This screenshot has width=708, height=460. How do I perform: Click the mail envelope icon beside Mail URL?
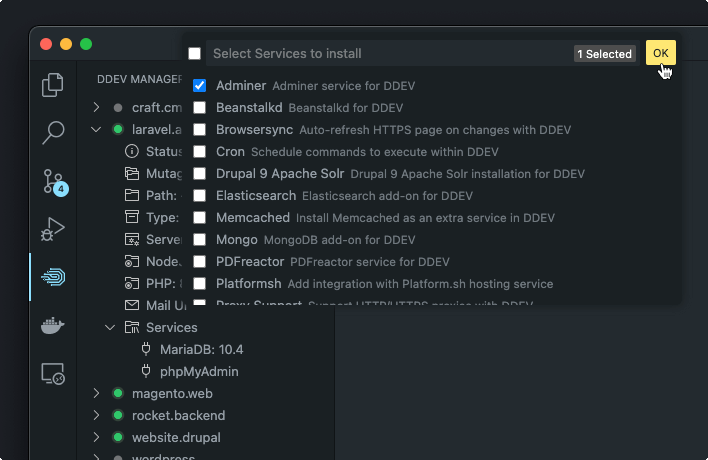click(132, 305)
